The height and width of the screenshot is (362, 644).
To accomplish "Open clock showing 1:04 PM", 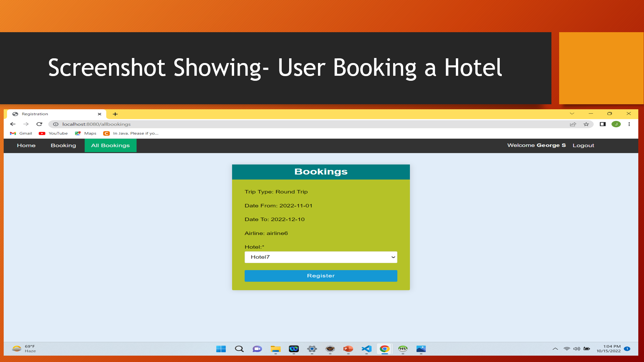I will pyautogui.click(x=608, y=349).
